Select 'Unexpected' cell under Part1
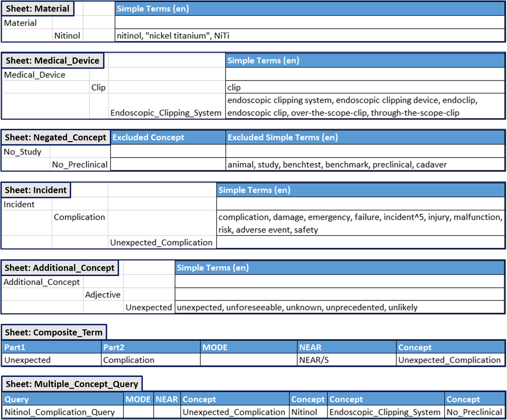 point(52,360)
